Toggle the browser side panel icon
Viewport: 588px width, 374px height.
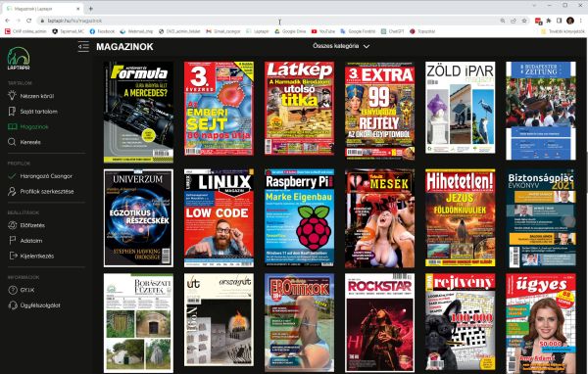coord(560,21)
